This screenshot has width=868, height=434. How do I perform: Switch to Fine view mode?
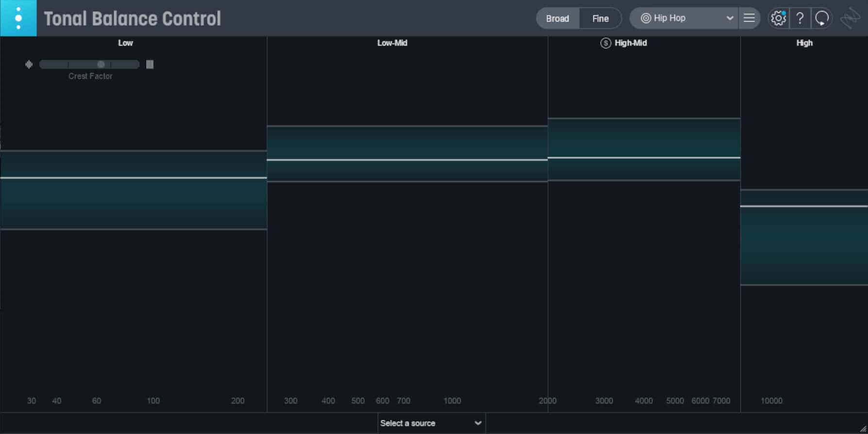click(600, 18)
